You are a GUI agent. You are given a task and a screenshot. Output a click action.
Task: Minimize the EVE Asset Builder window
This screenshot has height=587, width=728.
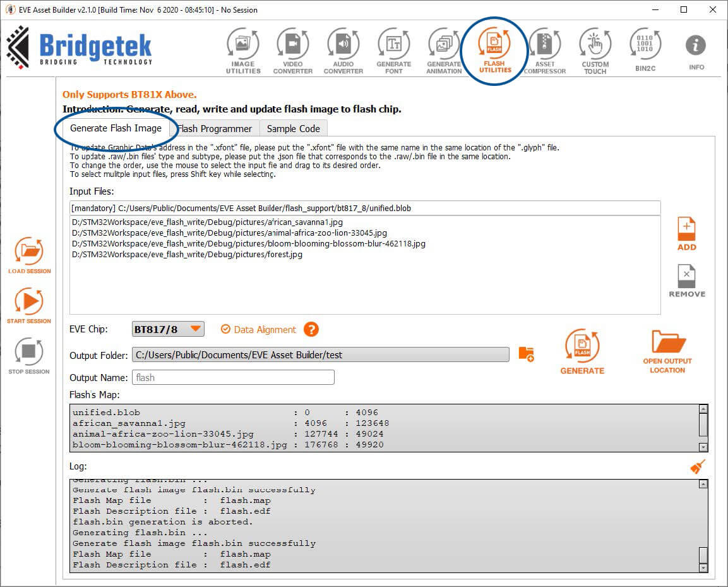655,9
